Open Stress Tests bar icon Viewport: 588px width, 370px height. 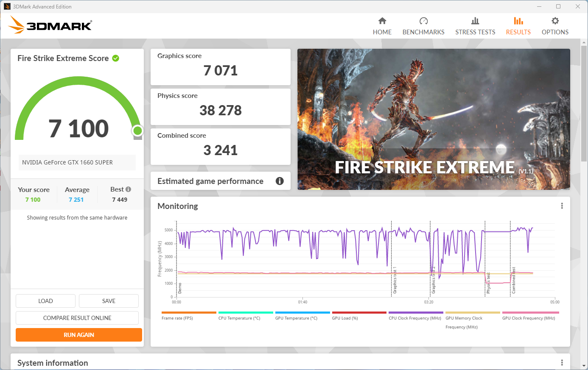(x=475, y=21)
